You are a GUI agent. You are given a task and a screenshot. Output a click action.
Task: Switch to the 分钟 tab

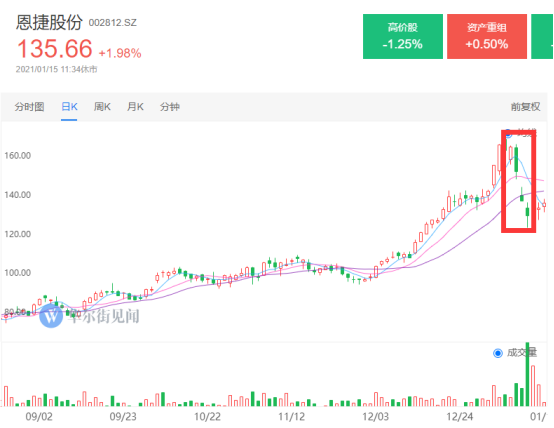(x=170, y=107)
